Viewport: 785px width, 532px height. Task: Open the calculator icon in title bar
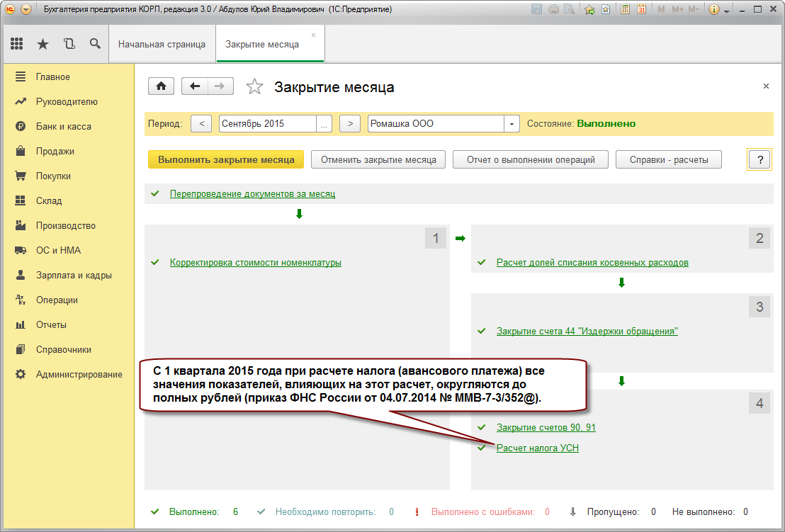(x=625, y=9)
